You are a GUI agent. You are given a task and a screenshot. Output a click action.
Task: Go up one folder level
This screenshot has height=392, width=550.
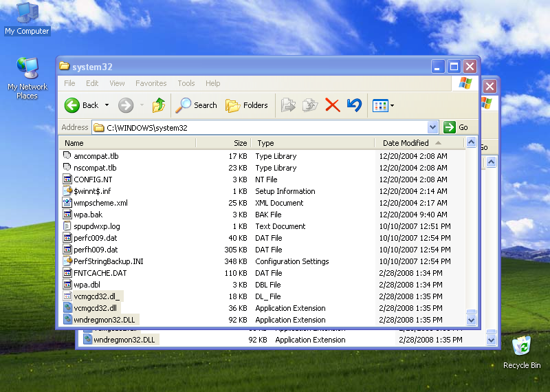coord(159,105)
